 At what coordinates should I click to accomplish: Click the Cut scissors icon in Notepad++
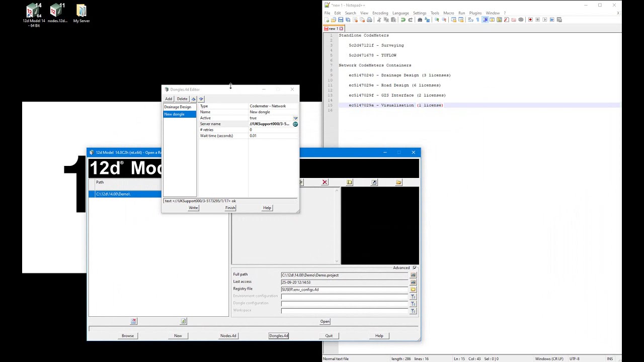(379, 20)
